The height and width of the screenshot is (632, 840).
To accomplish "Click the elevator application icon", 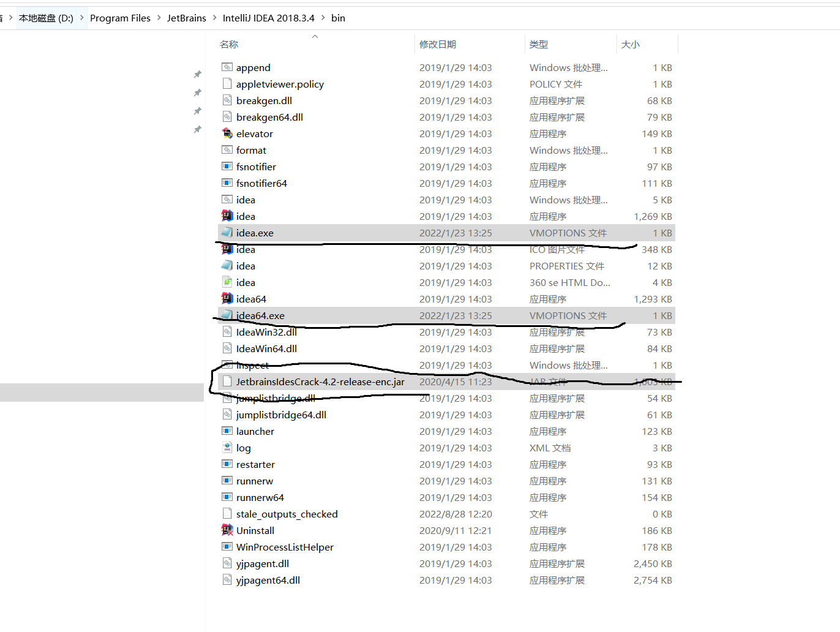I will pos(227,134).
